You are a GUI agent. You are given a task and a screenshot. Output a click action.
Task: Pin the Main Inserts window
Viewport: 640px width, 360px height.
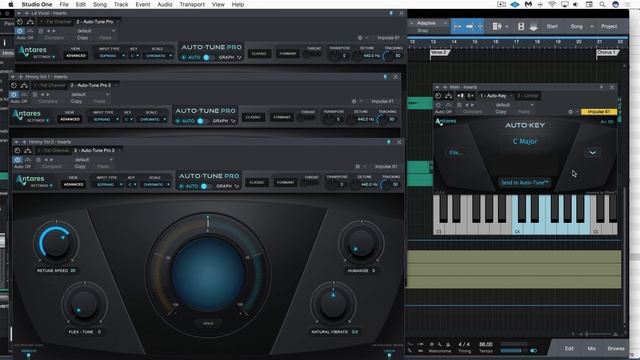click(601, 87)
